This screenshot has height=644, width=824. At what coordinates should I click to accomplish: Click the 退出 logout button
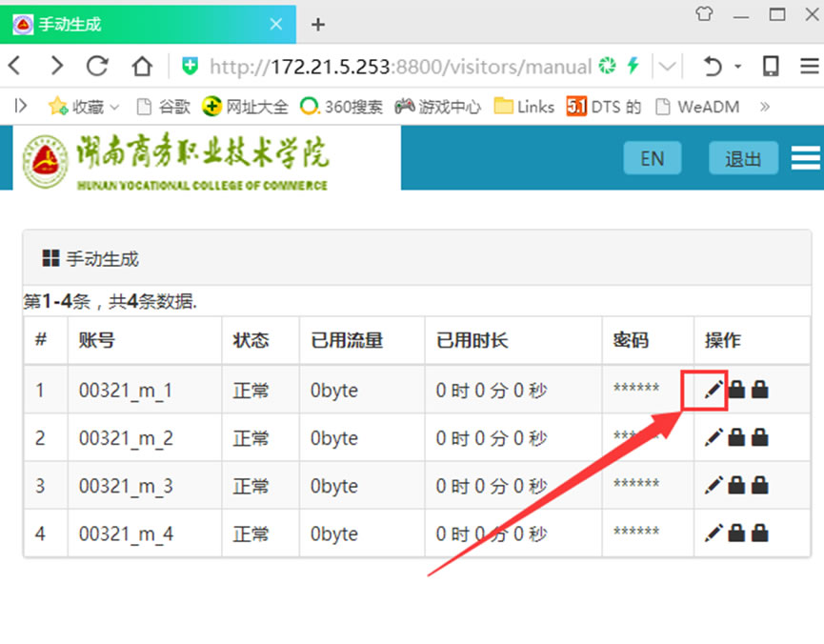[x=743, y=159]
